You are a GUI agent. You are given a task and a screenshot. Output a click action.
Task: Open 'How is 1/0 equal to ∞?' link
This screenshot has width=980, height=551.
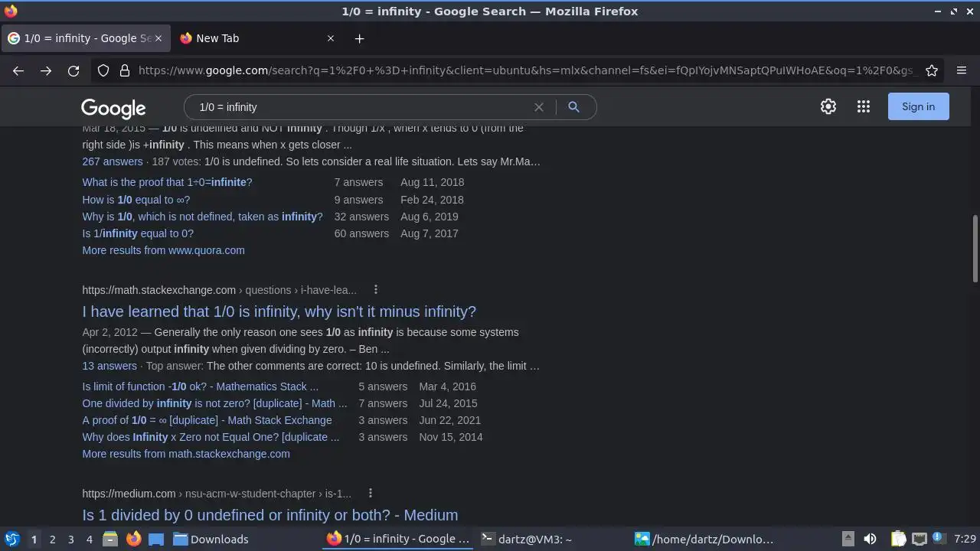(x=136, y=200)
